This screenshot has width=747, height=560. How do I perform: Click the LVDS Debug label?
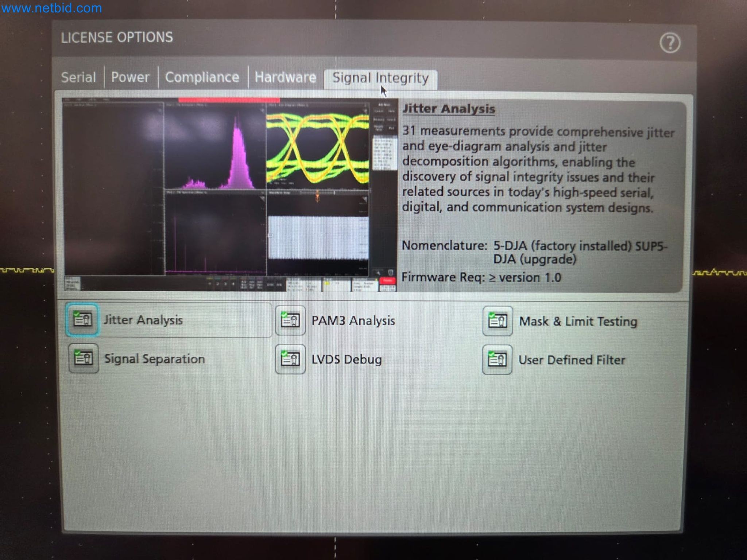tap(347, 359)
